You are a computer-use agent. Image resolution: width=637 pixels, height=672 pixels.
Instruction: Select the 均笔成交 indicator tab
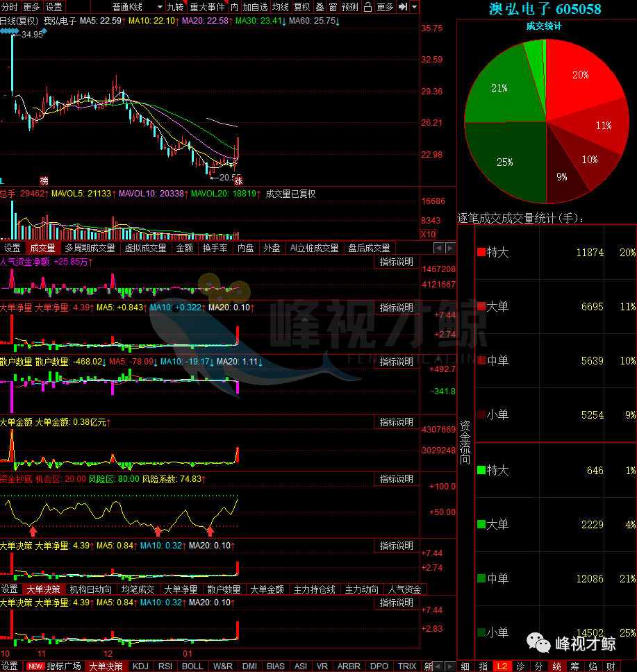pos(138,589)
